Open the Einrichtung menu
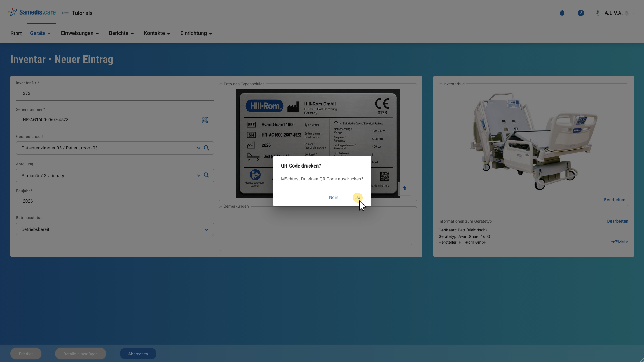 196,33
